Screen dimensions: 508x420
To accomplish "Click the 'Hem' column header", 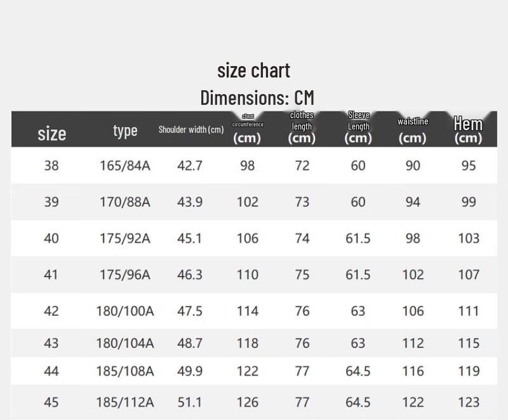I will pos(468,130).
